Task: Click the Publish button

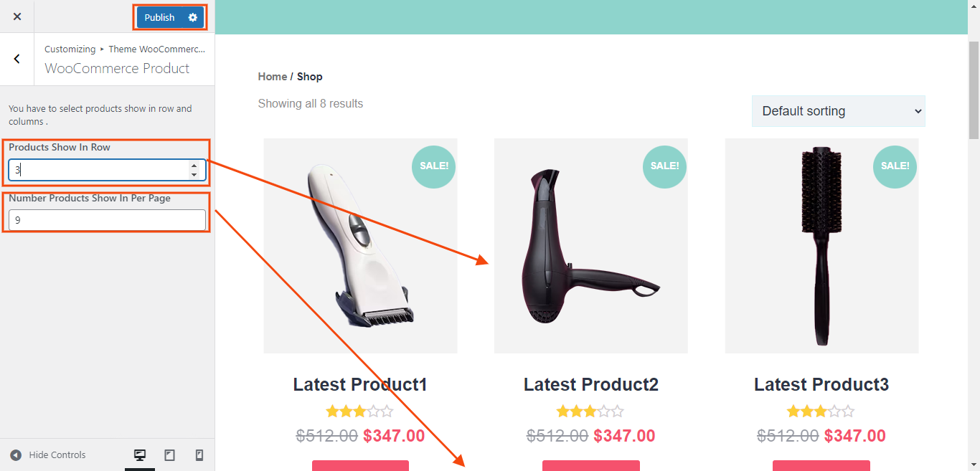Action: pyautogui.click(x=159, y=17)
